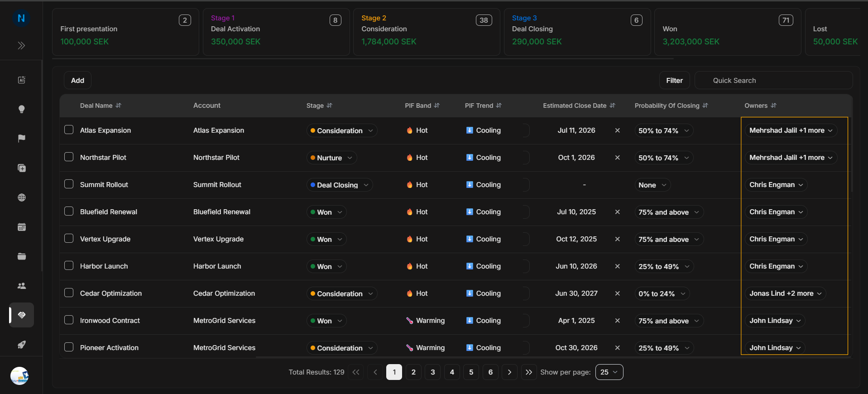
Task: Open the rocket icon in sidebar
Action: tap(21, 345)
